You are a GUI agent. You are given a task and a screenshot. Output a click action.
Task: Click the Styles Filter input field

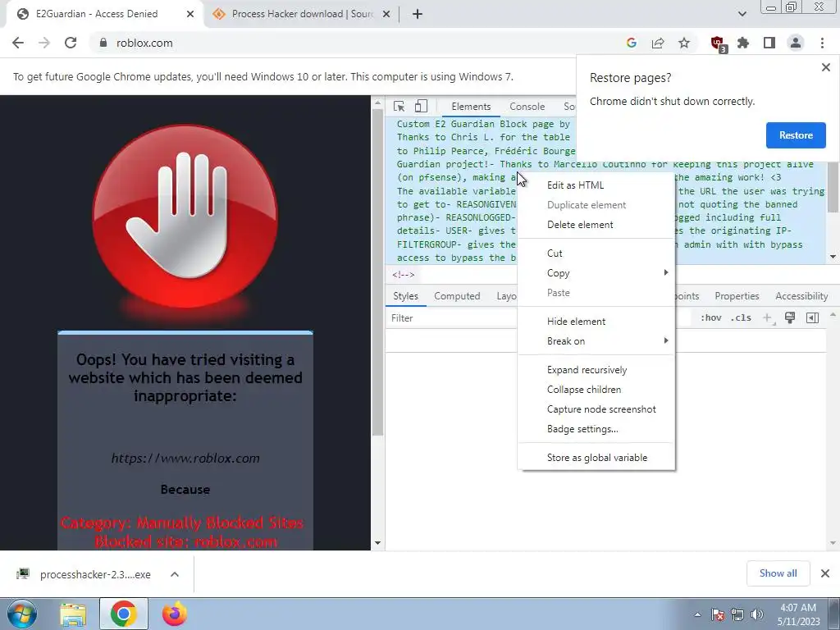[x=451, y=317]
